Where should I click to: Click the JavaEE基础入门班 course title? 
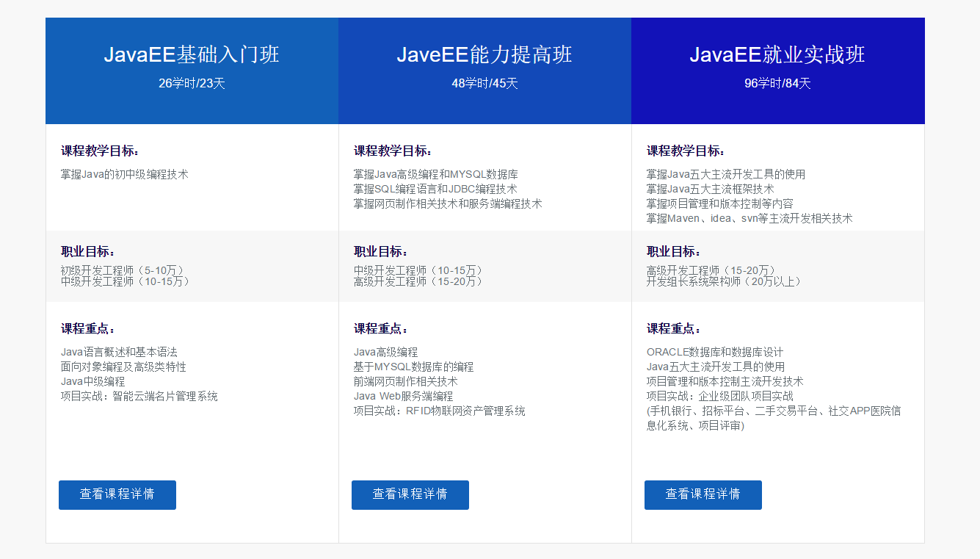(192, 55)
